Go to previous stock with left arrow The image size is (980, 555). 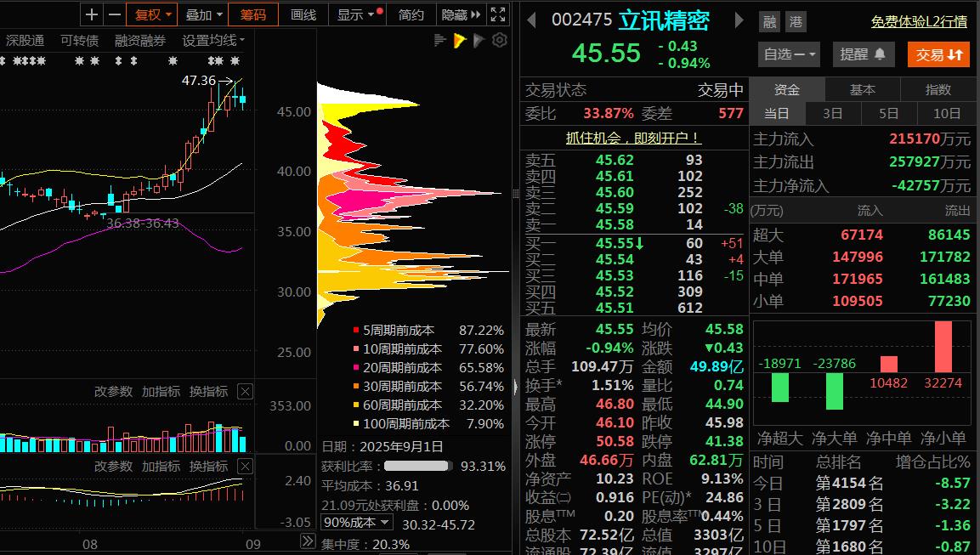point(532,20)
